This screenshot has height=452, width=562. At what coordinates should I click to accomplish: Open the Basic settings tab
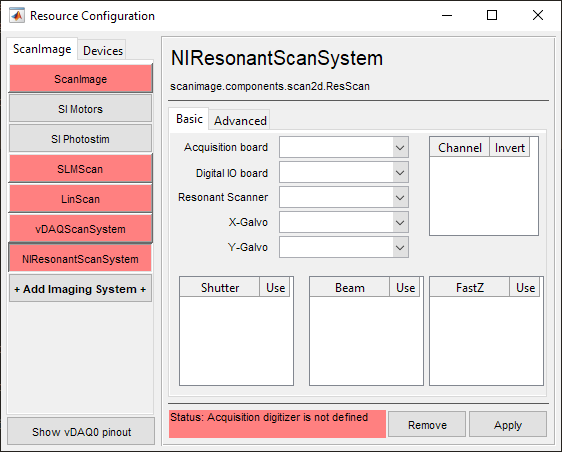pyautogui.click(x=189, y=119)
